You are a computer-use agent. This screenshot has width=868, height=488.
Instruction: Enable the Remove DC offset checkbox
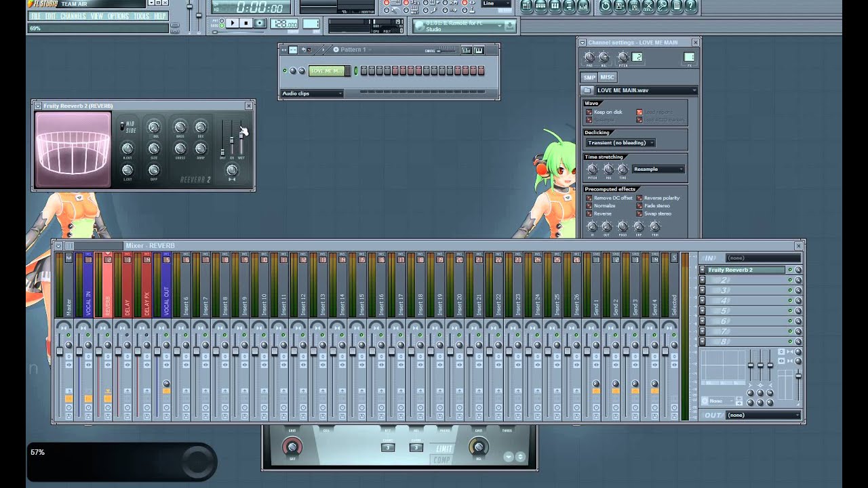(589, 198)
